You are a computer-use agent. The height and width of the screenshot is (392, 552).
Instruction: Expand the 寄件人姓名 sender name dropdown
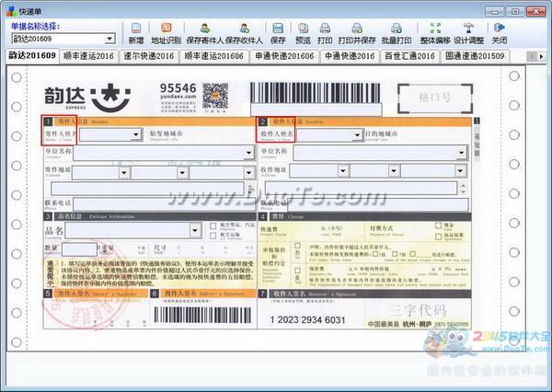coord(136,134)
